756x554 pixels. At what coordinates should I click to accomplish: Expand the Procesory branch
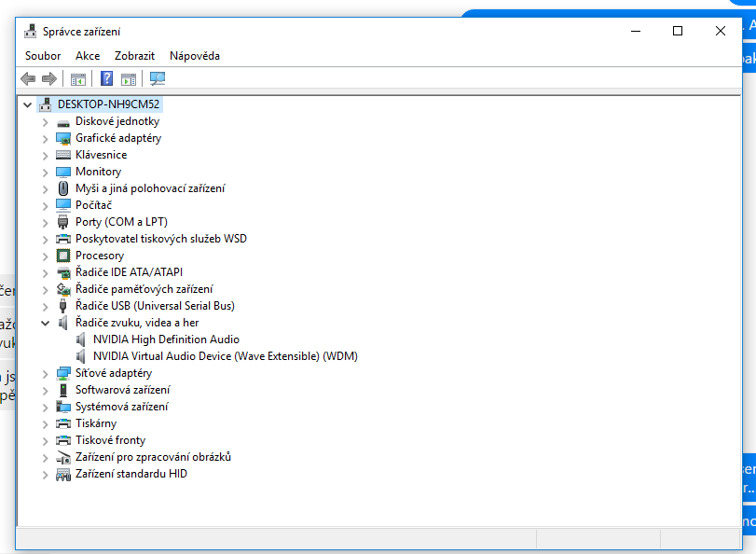pyautogui.click(x=46, y=256)
